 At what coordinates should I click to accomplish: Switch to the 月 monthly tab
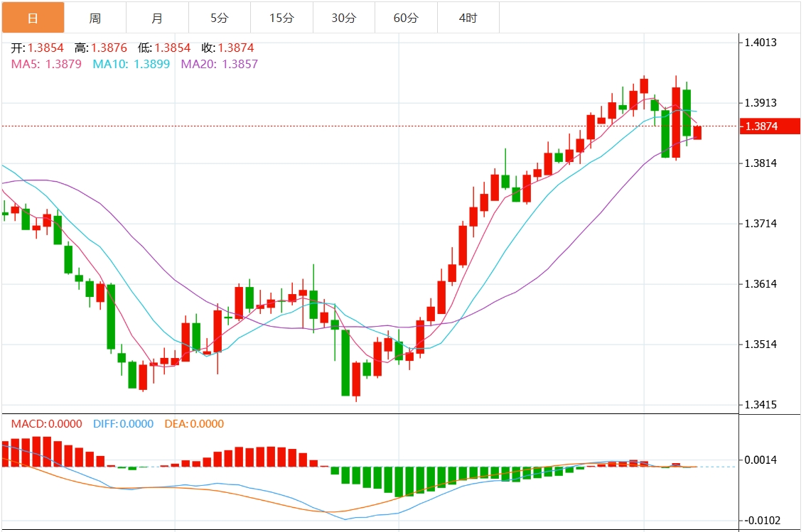(x=157, y=18)
